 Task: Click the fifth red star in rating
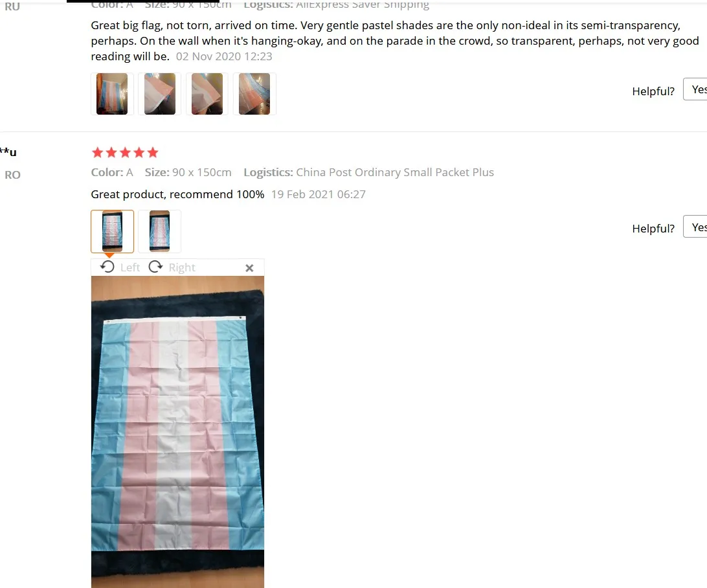point(153,152)
